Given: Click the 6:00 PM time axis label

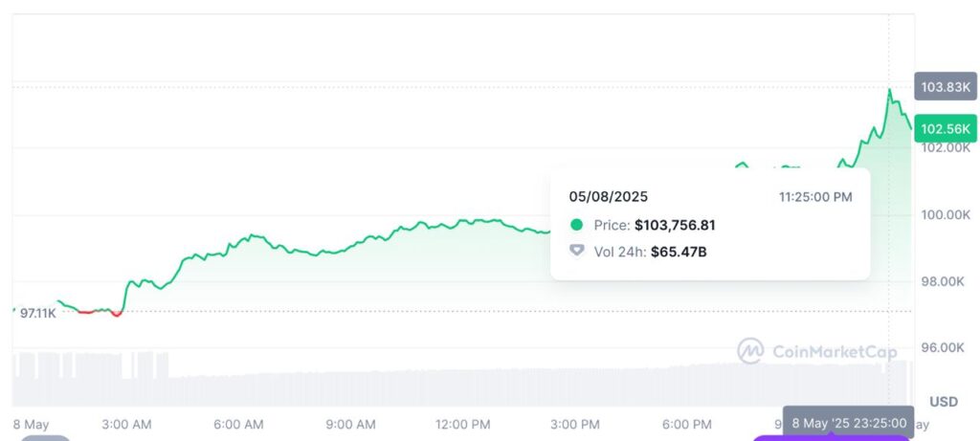Looking at the screenshot, I should point(687,424).
